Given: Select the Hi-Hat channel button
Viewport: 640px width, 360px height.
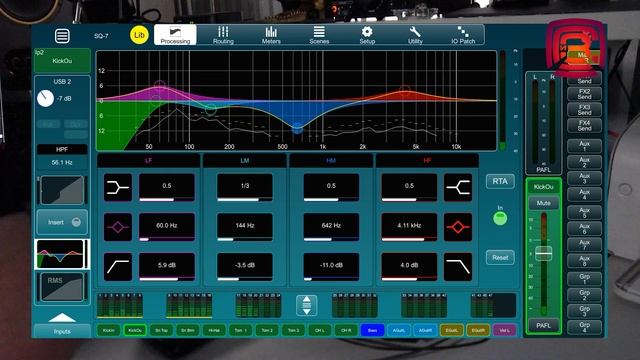Looking at the screenshot, I should coord(214,330).
